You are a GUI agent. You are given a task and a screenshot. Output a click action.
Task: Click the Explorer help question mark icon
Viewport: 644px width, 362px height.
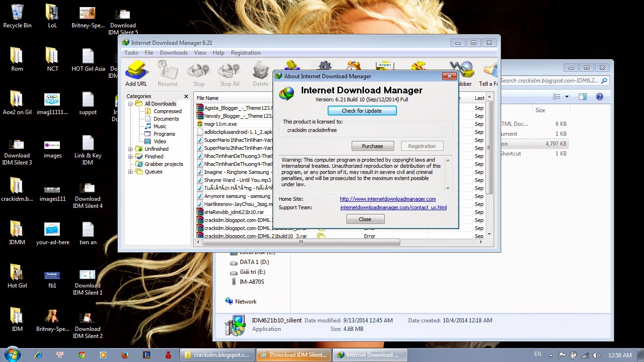pyautogui.click(x=599, y=97)
